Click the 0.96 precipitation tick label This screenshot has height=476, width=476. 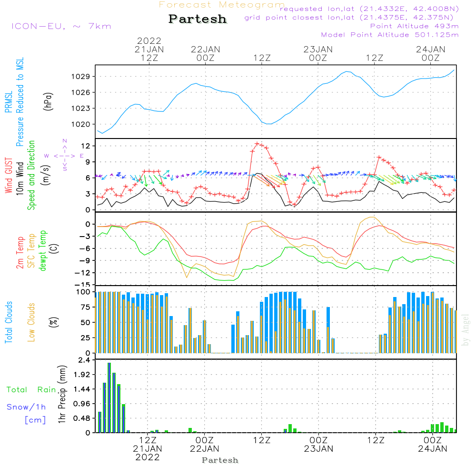82,404
